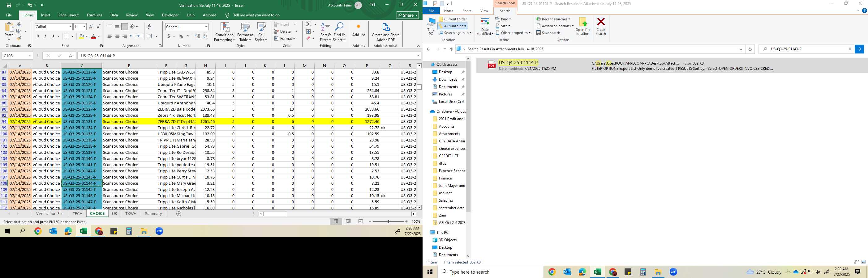Click Refresh icon next to Explorer address bar
868x278 pixels.
click(x=750, y=49)
